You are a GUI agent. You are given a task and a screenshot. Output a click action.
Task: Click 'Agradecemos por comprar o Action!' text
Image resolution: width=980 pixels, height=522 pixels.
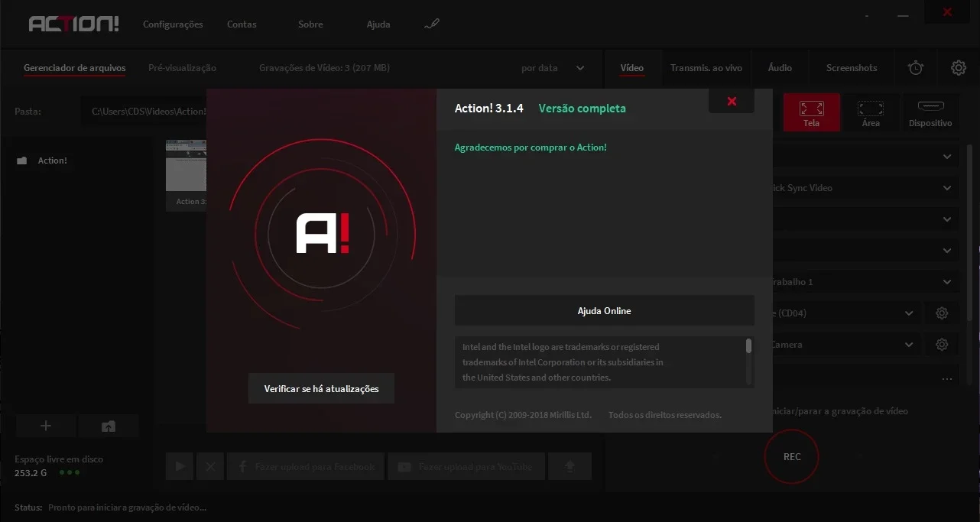[531, 148]
